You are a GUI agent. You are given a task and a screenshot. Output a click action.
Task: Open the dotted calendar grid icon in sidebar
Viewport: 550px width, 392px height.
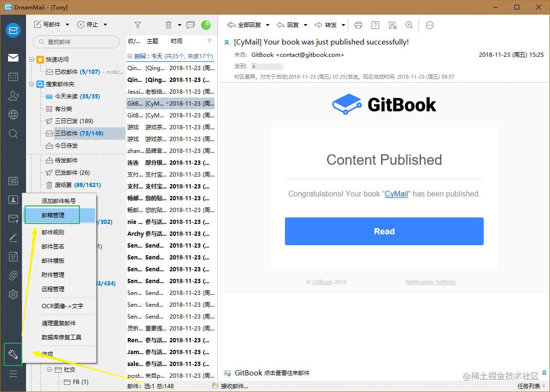(13, 77)
